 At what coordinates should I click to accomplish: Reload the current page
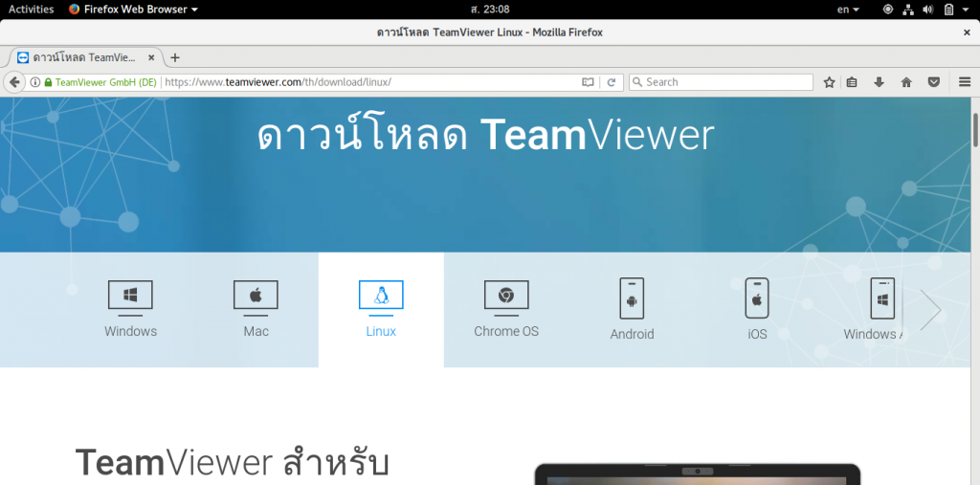point(612,82)
